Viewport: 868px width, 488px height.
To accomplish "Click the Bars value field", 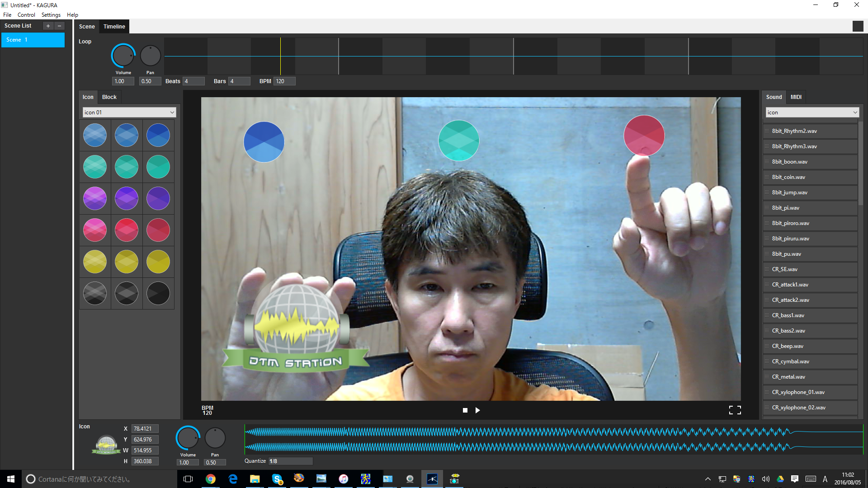I will 240,81.
